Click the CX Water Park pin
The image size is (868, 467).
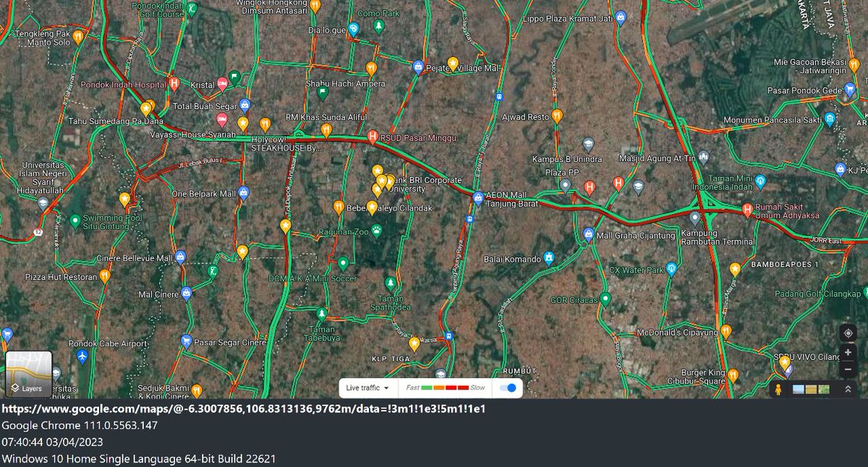coord(671,270)
